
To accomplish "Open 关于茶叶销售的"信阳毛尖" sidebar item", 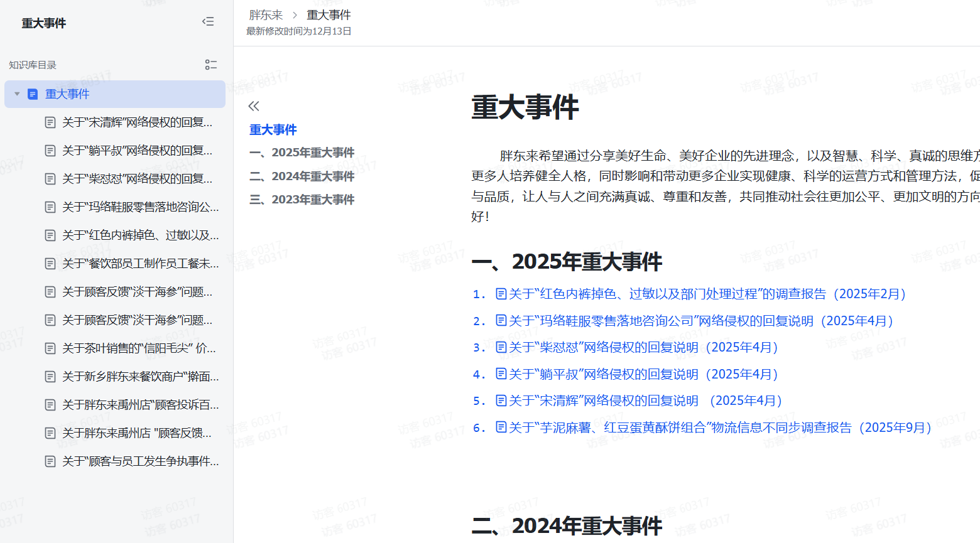I will click(139, 348).
